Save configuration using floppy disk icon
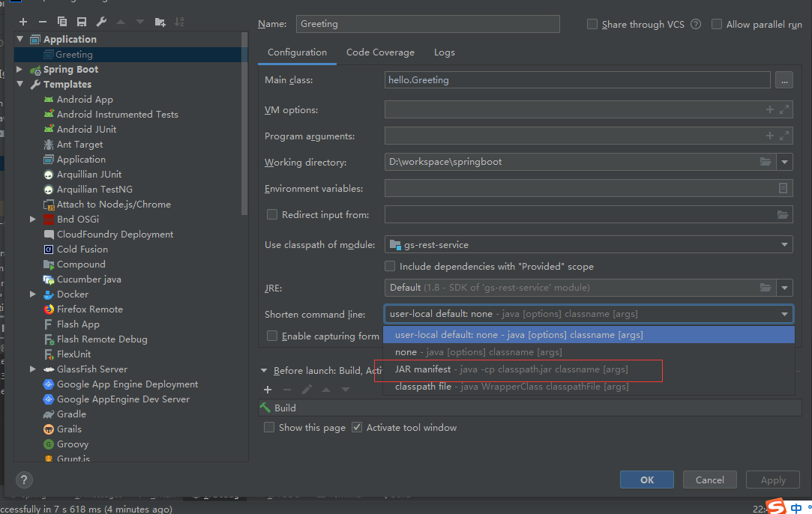Image resolution: width=812 pixels, height=514 pixels. pos(82,22)
